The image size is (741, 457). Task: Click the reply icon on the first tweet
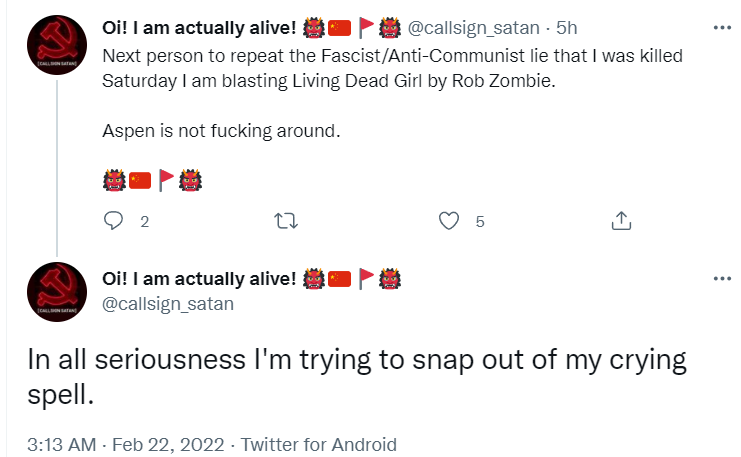[113, 221]
